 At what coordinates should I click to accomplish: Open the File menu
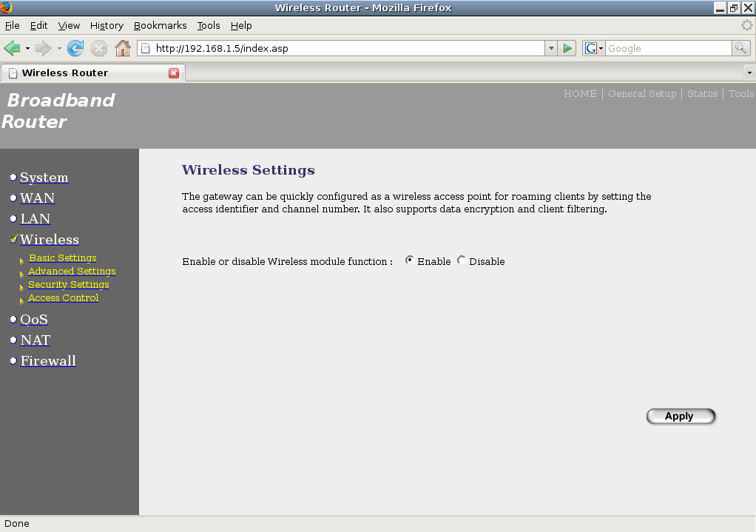12,26
